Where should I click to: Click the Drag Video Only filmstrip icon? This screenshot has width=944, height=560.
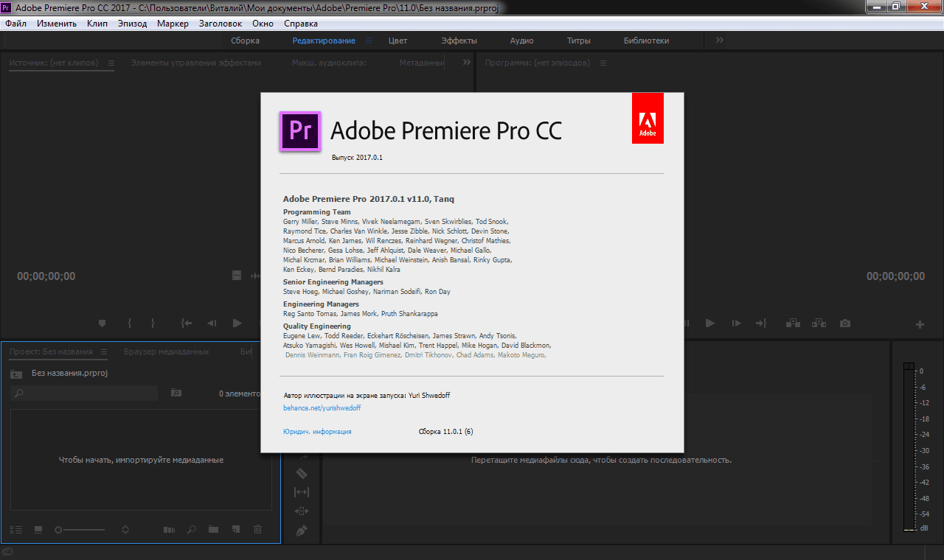[x=237, y=276]
